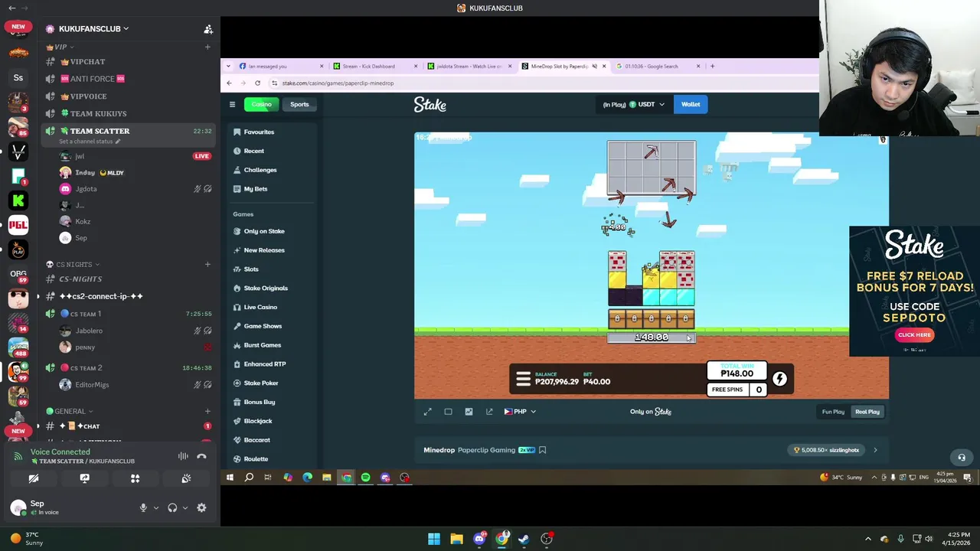
Task: Open Discord voice activities launcher
Action: [135, 478]
